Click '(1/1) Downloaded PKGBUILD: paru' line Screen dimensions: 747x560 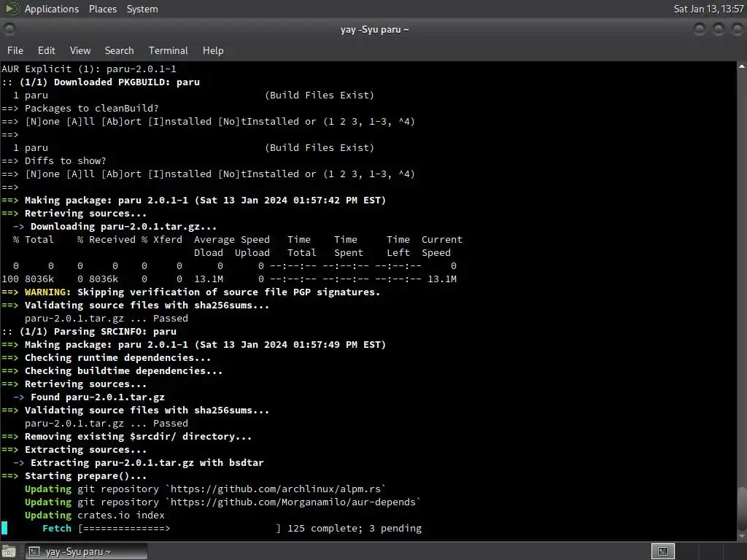coord(109,82)
